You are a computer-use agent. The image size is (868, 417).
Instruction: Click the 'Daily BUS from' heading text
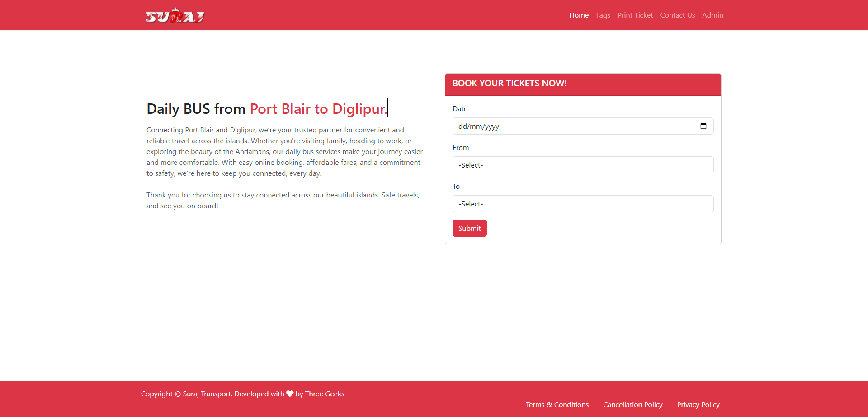pos(196,109)
